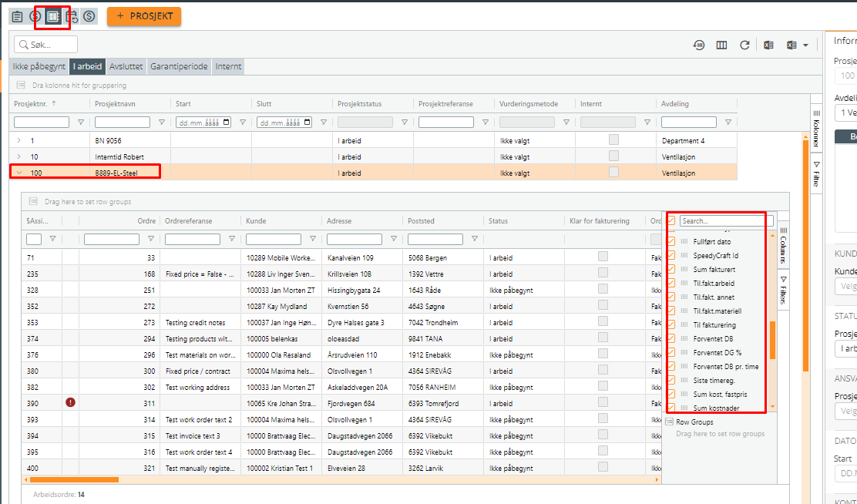The height and width of the screenshot is (504, 857).
Task: Open filter for Vurderingsmetode column
Action: tap(566, 123)
